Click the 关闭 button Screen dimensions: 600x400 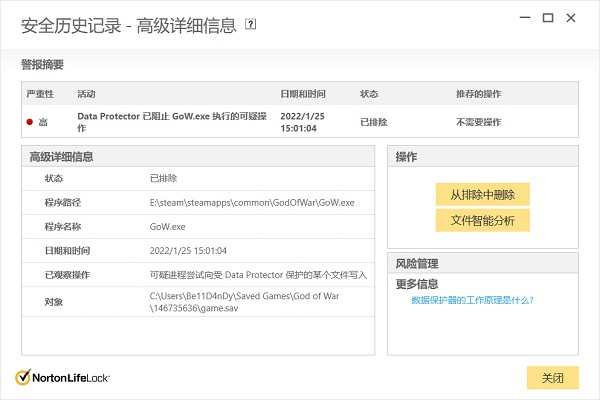[553, 378]
